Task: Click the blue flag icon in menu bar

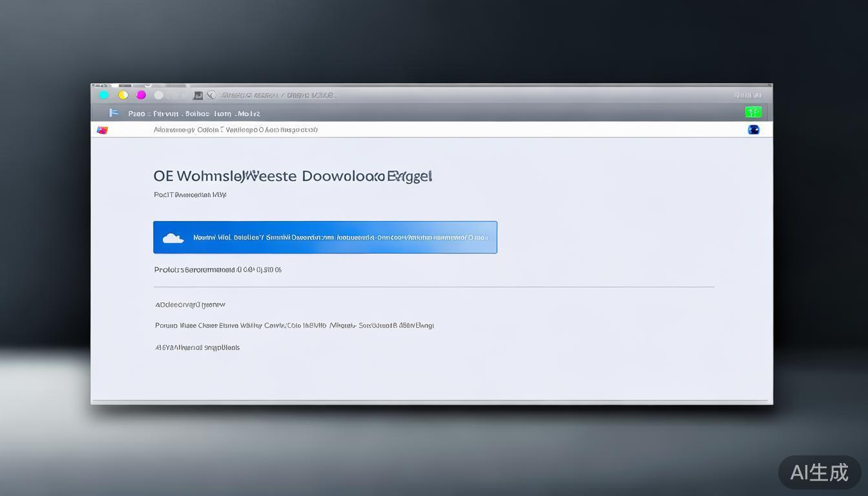Action: [114, 113]
